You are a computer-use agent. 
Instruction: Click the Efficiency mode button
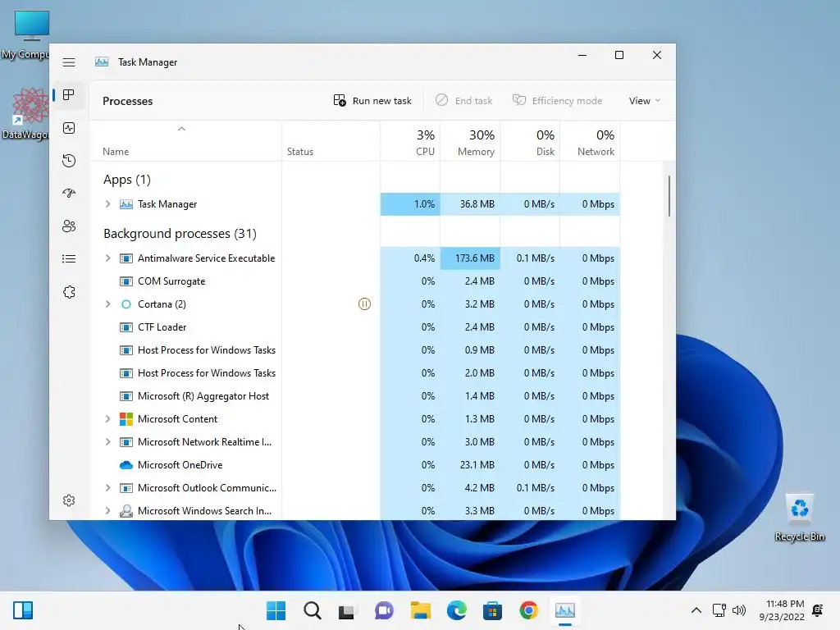pos(558,101)
